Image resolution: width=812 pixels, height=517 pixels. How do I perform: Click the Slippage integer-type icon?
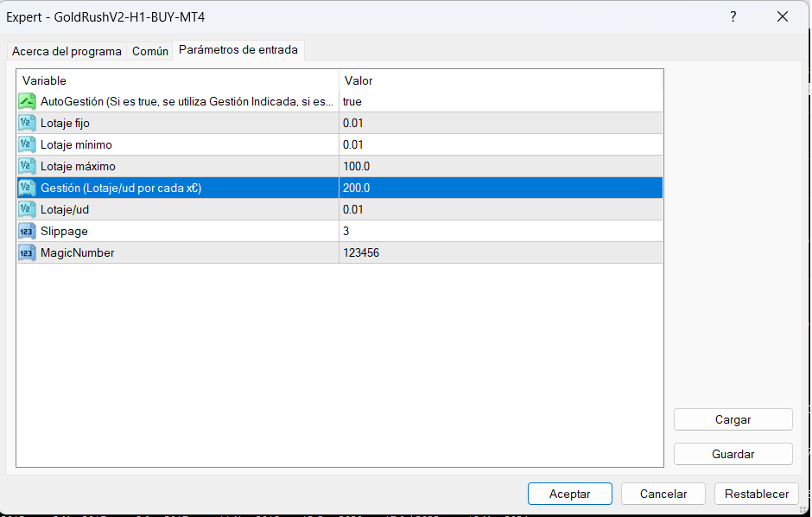click(26, 231)
